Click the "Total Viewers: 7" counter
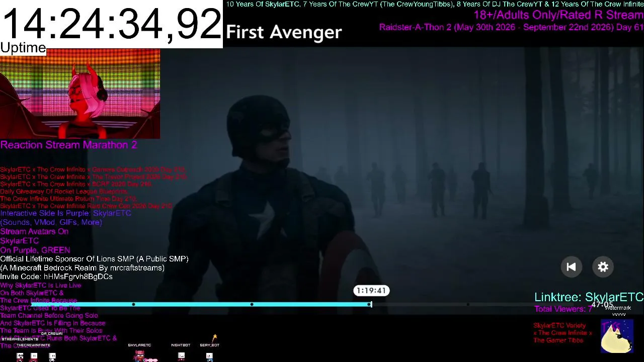 click(x=563, y=309)
